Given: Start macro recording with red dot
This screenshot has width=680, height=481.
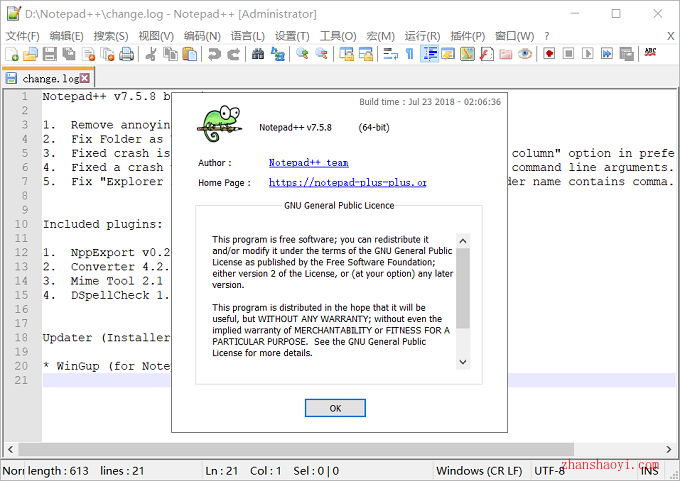Looking at the screenshot, I should (549, 54).
